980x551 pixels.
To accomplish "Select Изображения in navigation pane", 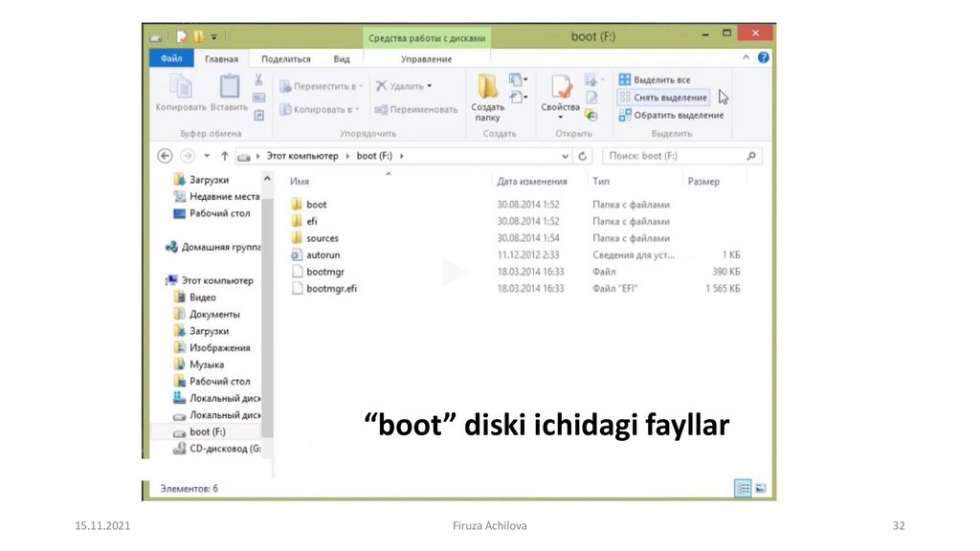I will [212, 347].
